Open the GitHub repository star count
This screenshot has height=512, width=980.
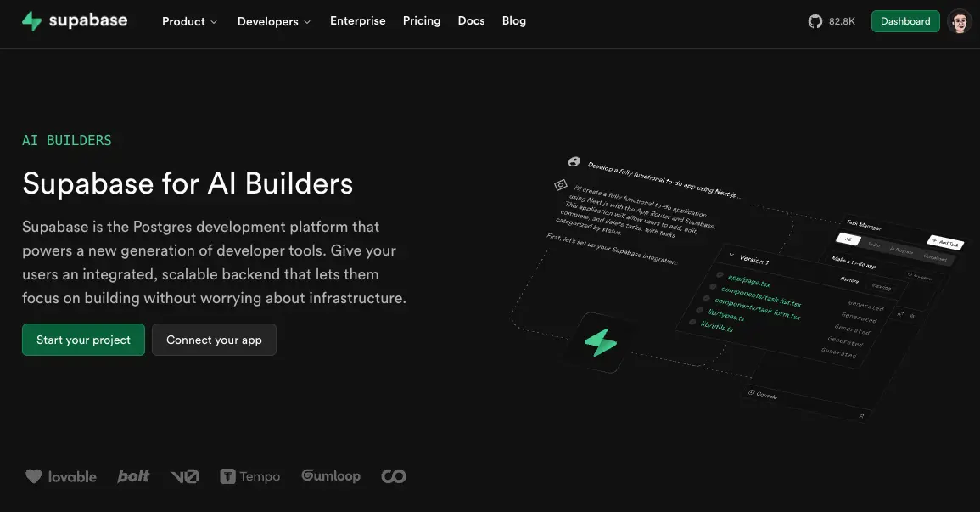pos(832,21)
